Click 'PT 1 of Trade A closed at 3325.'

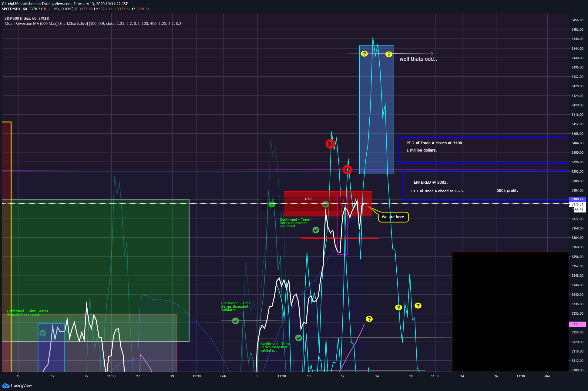(437, 191)
